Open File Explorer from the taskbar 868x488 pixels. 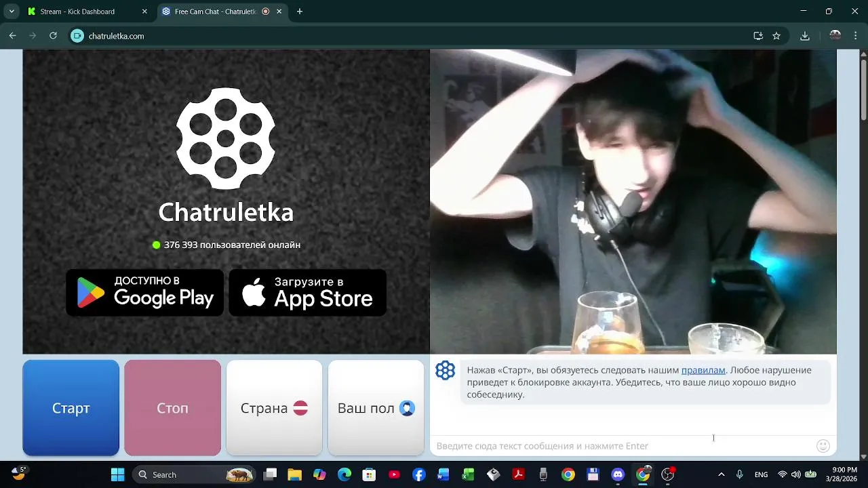294,474
